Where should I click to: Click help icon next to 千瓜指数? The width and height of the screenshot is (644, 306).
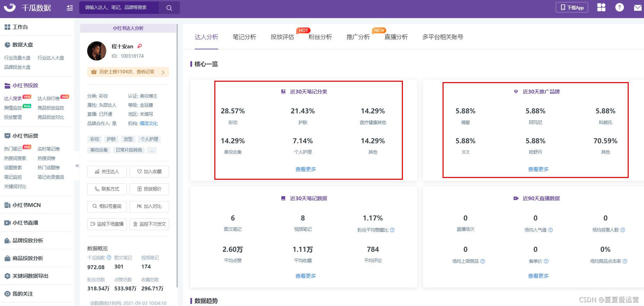(109, 258)
